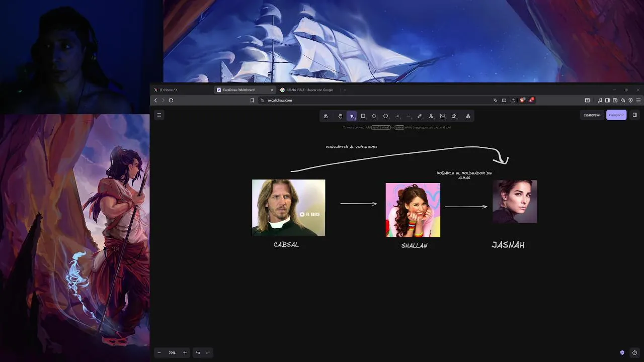Screen dimensions: 644x362
Task: Open the browser translate page icon
Action: tap(495, 100)
